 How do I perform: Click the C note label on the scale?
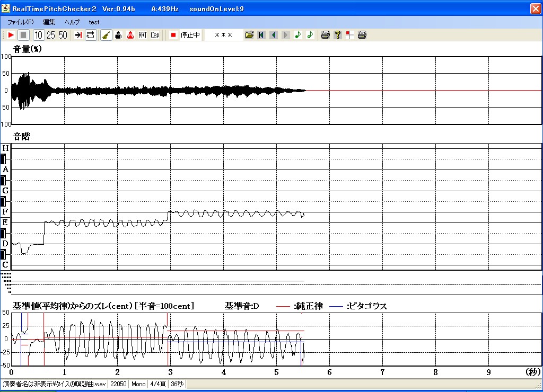click(x=5, y=265)
